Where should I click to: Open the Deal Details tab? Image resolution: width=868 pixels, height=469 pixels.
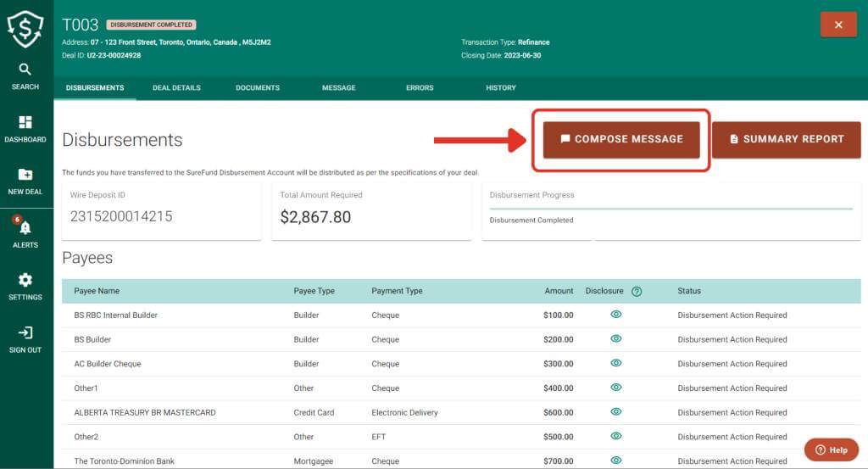click(176, 87)
